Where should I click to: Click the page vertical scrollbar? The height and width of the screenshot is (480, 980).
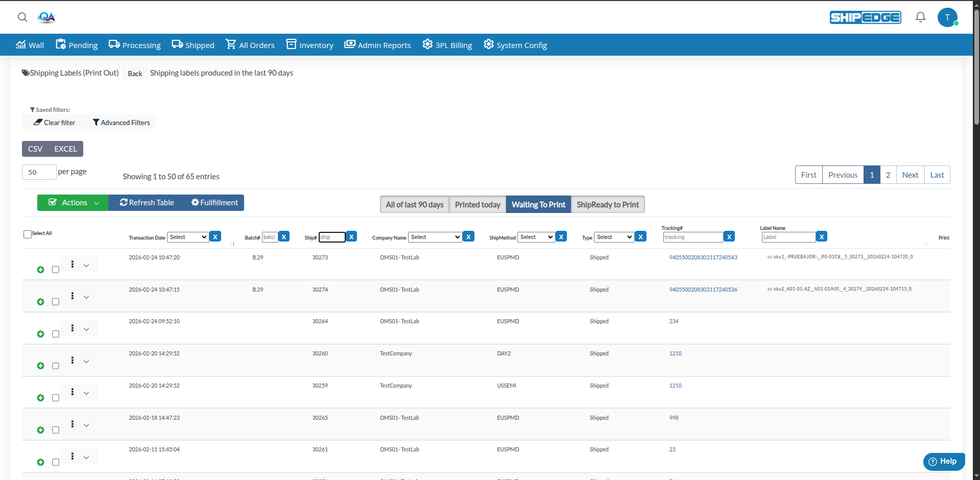pos(976,66)
